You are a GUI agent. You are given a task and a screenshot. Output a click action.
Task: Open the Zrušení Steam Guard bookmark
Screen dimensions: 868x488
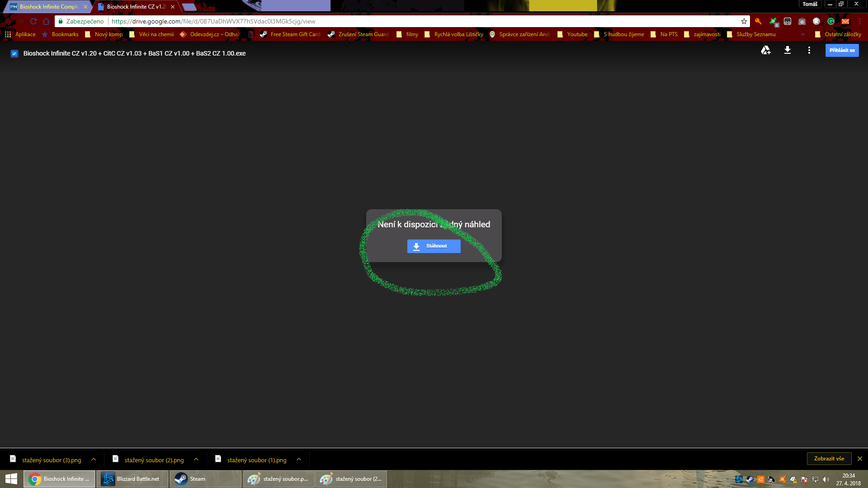(358, 34)
